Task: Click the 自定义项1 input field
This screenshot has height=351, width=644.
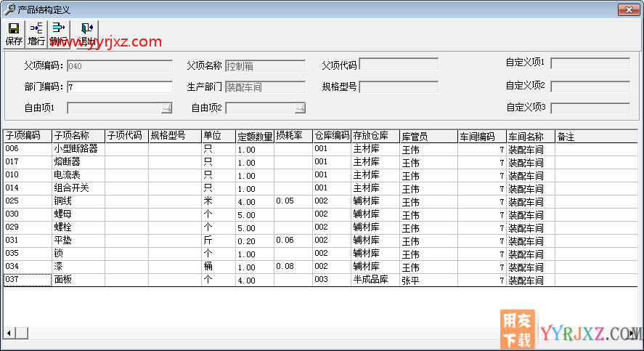Action: click(590, 63)
